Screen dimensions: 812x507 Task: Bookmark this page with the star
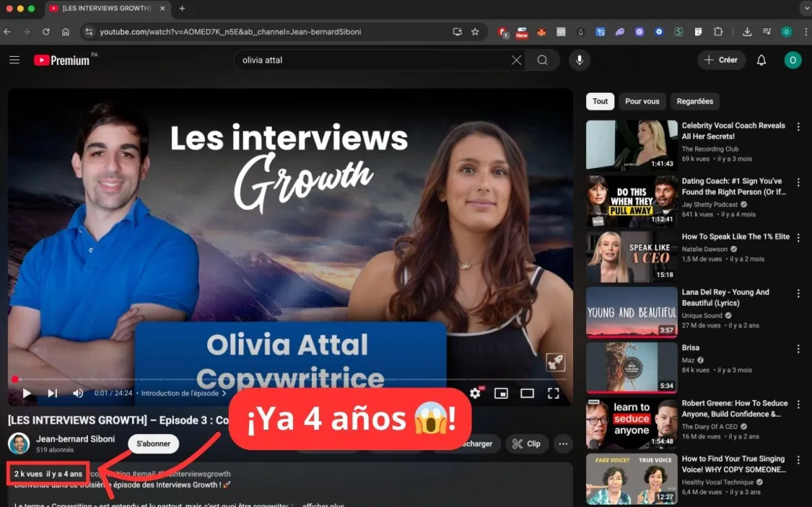pos(475,32)
